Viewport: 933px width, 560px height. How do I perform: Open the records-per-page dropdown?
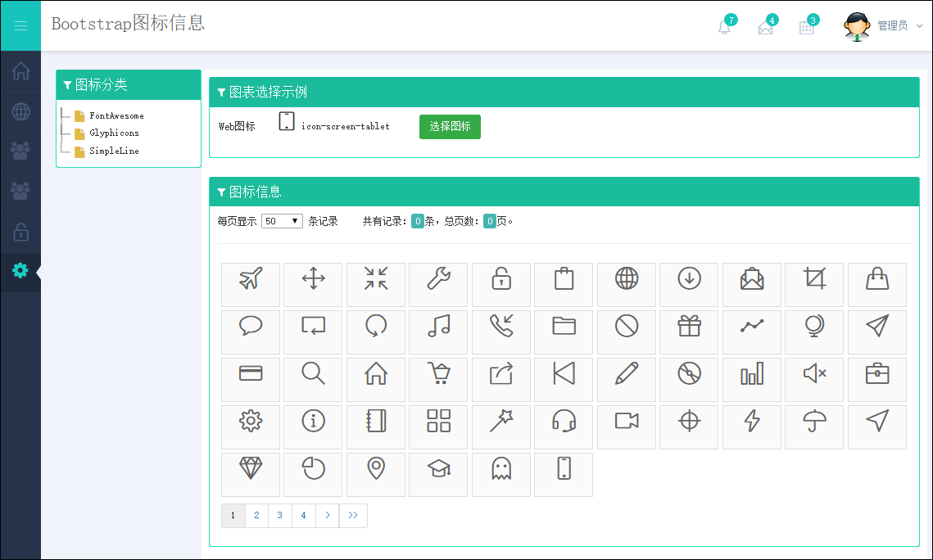[282, 221]
